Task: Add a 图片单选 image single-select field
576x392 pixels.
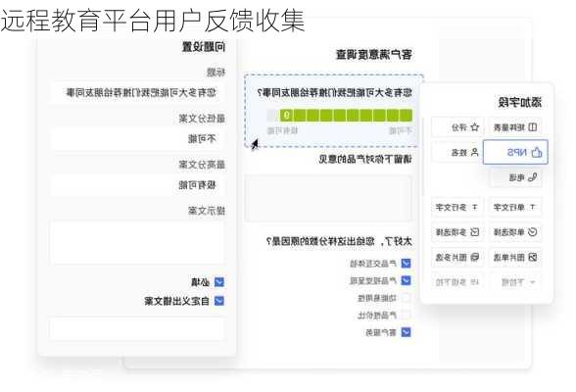Action: point(515,257)
